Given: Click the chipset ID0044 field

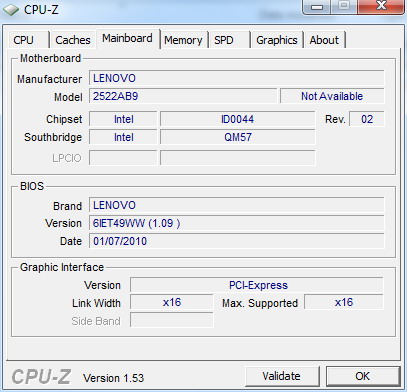Looking at the screenshot, I should click(238, 119).
